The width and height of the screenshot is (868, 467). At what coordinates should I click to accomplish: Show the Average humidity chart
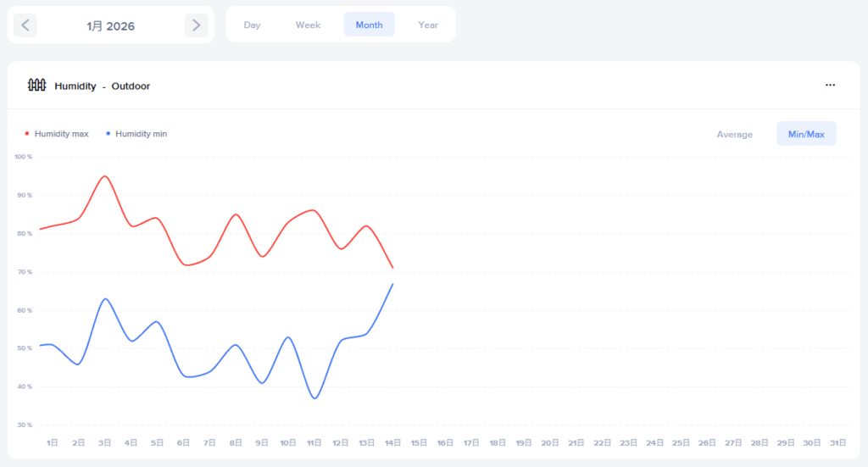click(734, 134)
